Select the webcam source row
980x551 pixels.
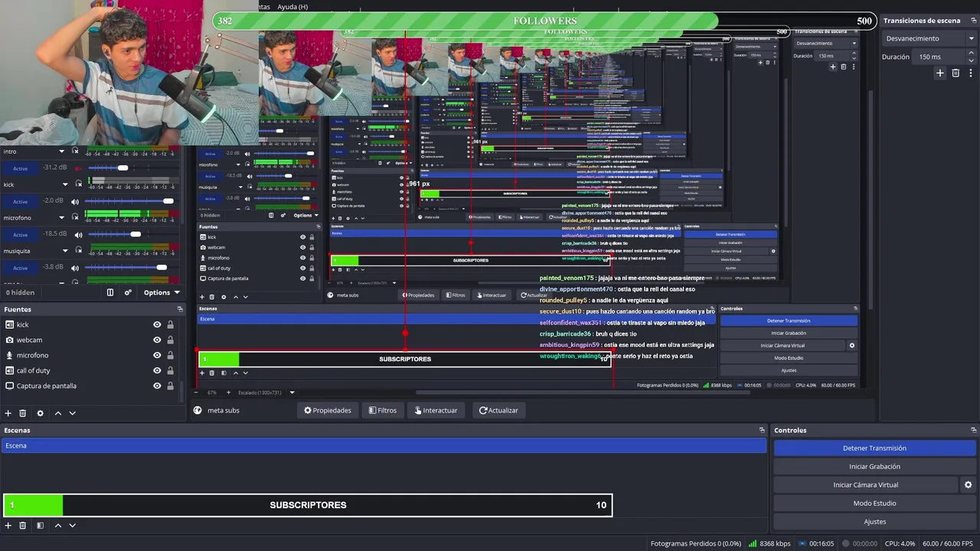pyautogui.click(x=90, y=340)
